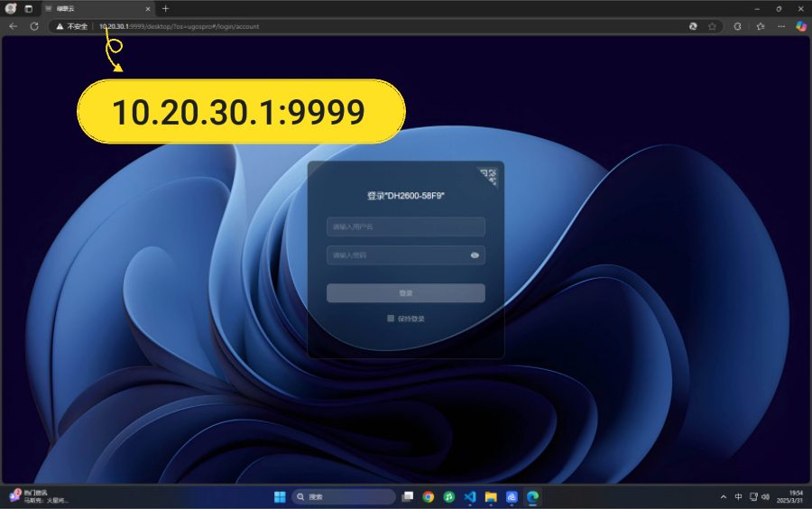The width and height of the screenshot is (812, 509).
Task: Click the 不安全 site security warning
Action: pos(71,26)
